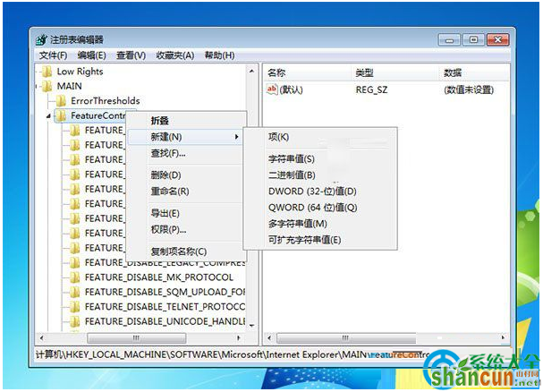Viewport: 543px width, 392px height.
Task: Open the 收藏夹(A) menu
Action: click(x=174, y=55)
